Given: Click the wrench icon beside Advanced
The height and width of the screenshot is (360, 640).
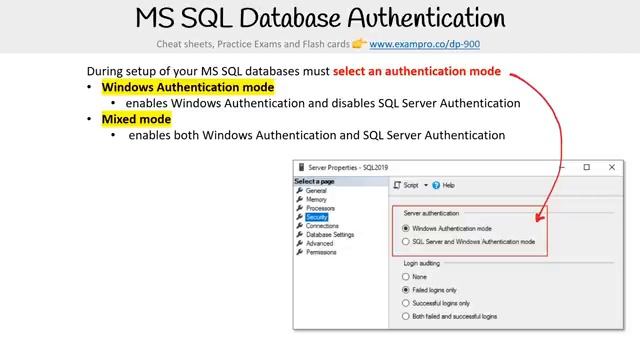Looking at the screenshot, I should (300, 243).
